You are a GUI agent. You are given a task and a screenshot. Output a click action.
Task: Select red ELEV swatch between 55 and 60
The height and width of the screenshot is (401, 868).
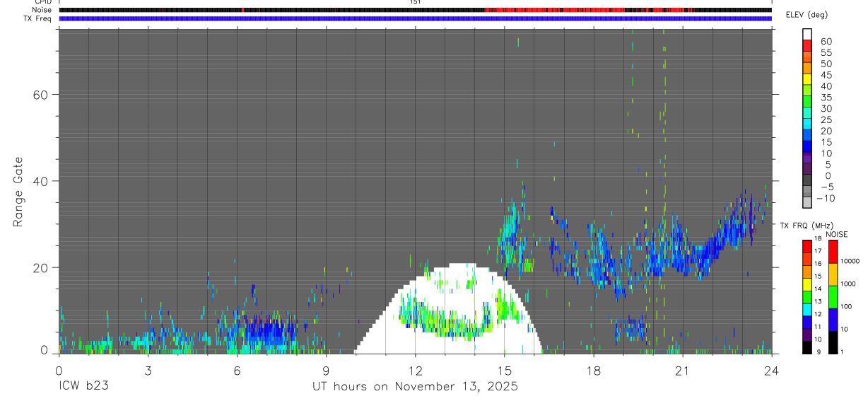point(807,45)
